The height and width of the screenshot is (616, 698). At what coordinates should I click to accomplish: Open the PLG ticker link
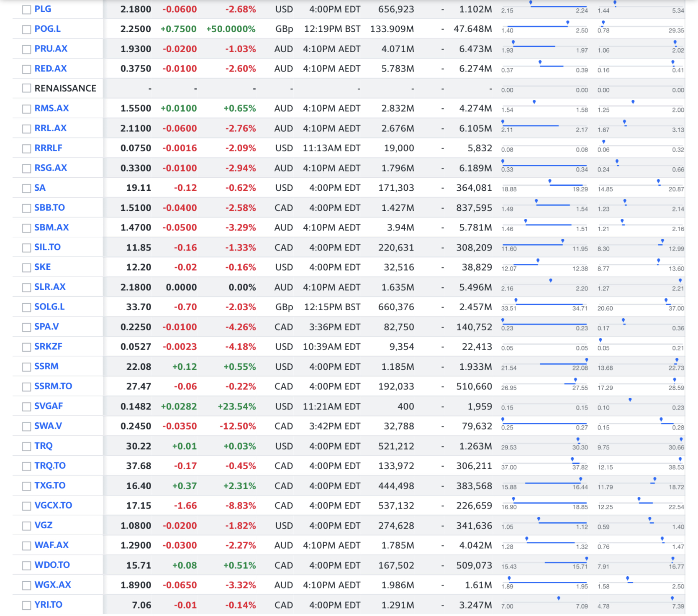43,9
